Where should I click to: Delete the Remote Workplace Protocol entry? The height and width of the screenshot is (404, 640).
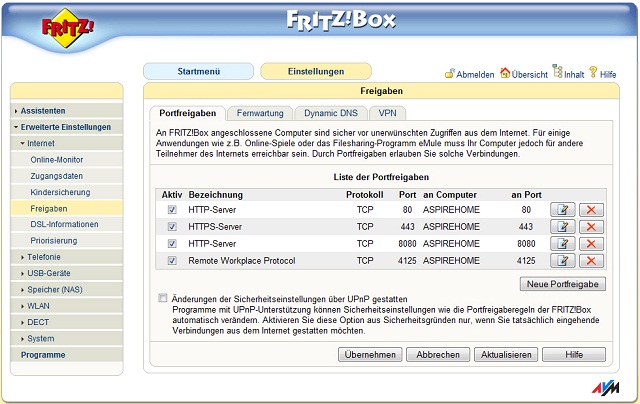point(593,261)
